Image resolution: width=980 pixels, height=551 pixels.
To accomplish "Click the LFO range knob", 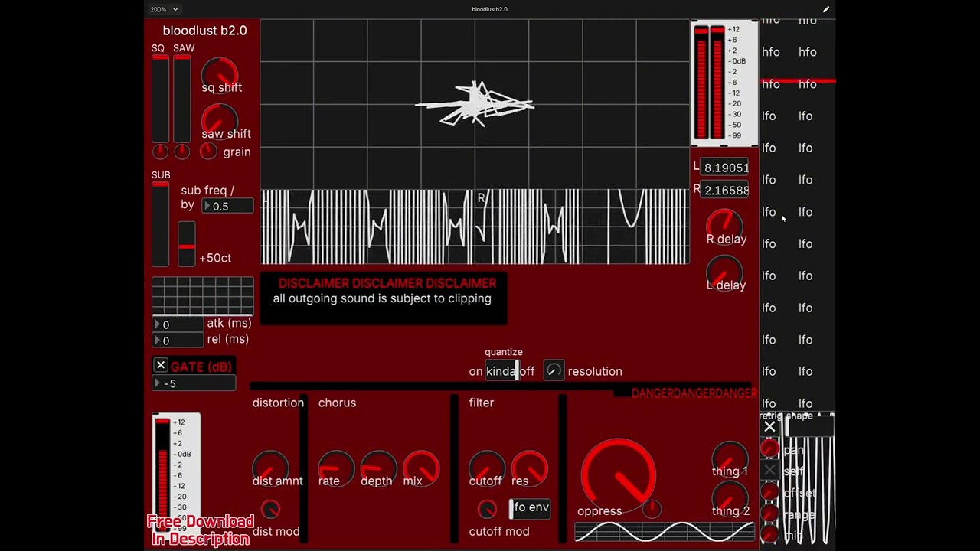I will [769, 514].
